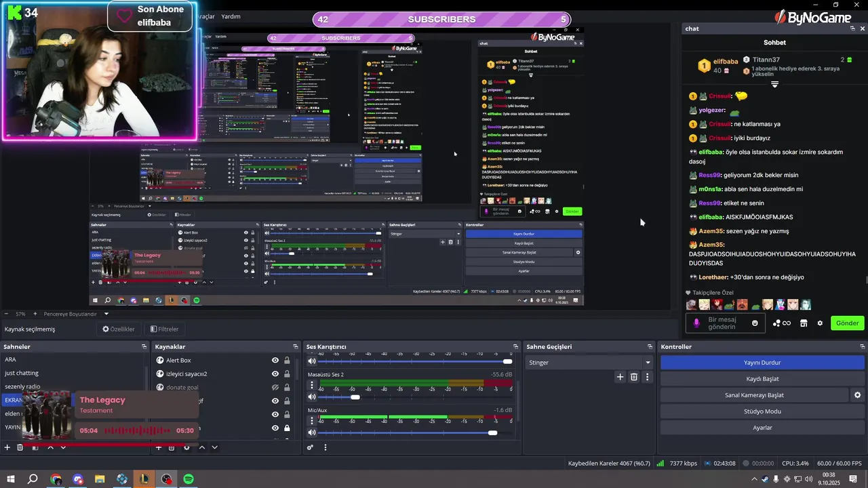Viewport: 868px width, 488px height.
Task: Remove scene transition with trash icon
Action: pos(634,377)
